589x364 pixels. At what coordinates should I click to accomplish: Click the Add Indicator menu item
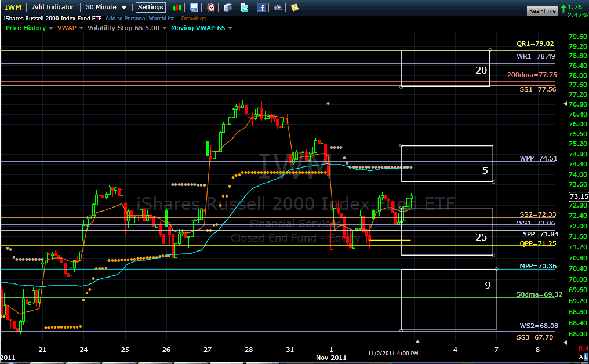point(53,7)
